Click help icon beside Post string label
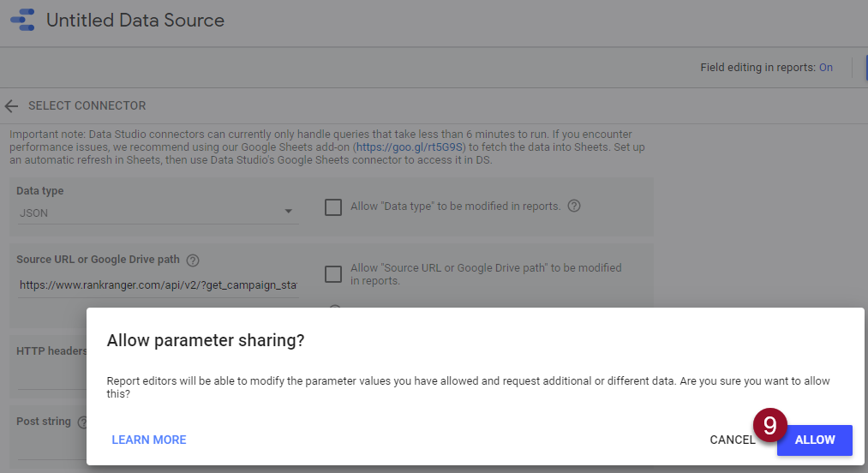868x473 pixels. pyautogui.click(x=83, y=422)
